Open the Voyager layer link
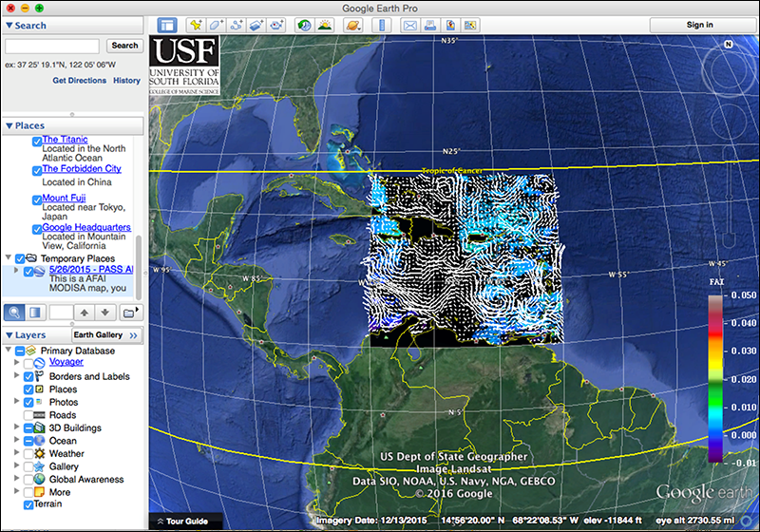The height and width of the screenshot is (532, 760). tap(66, 362)
